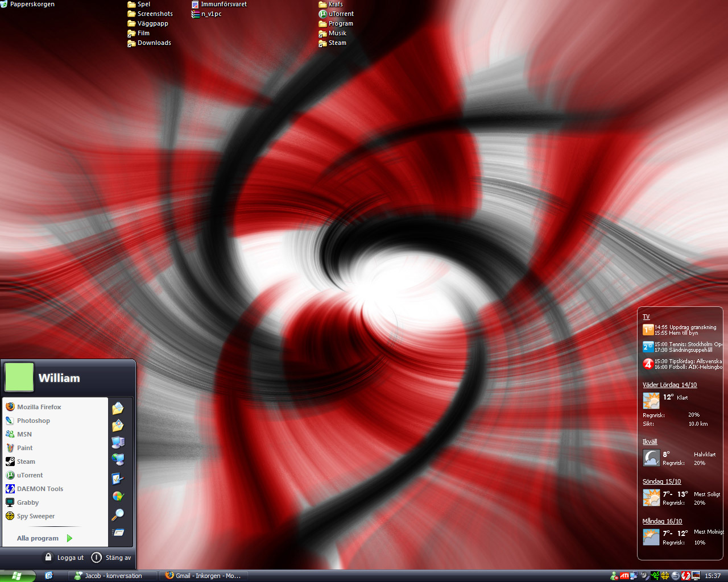
Task: Open My Pictures folder icon in Start menu
Action: coord(118,425)
